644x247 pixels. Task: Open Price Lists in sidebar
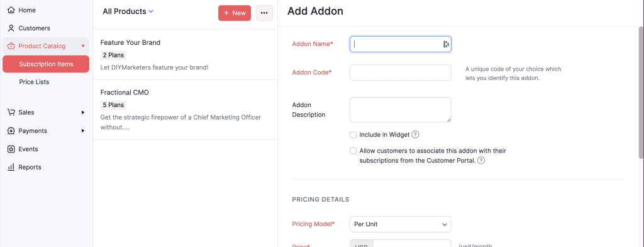[34, 82]
